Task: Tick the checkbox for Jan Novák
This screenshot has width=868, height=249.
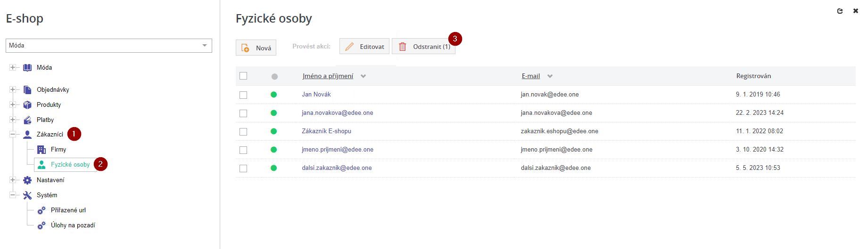Action: coord(243,95)
